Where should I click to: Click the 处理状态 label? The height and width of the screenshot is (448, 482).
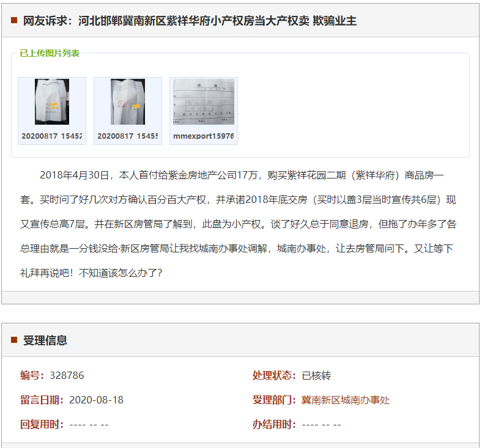(274, 375)
